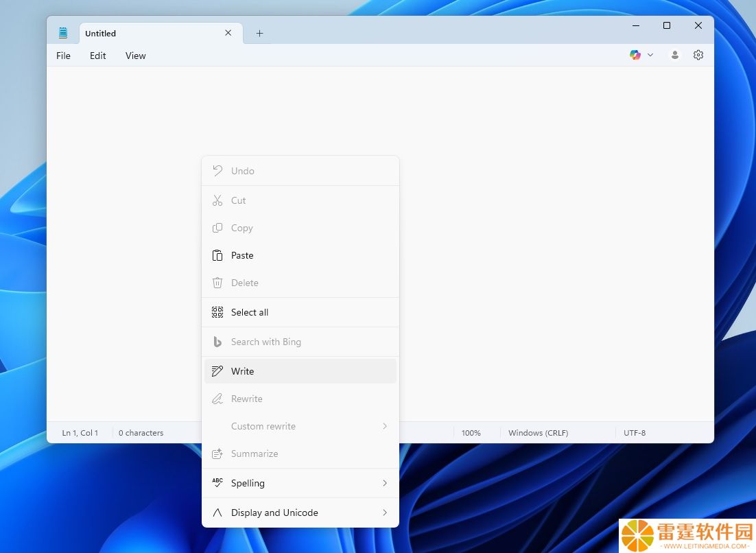
Task: Click the Notepad app icon in title bar
Action: [x=62, y=33]
